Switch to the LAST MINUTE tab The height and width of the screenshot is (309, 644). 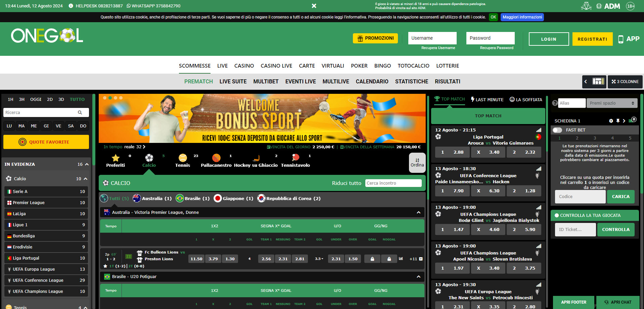tap(487, 100)
